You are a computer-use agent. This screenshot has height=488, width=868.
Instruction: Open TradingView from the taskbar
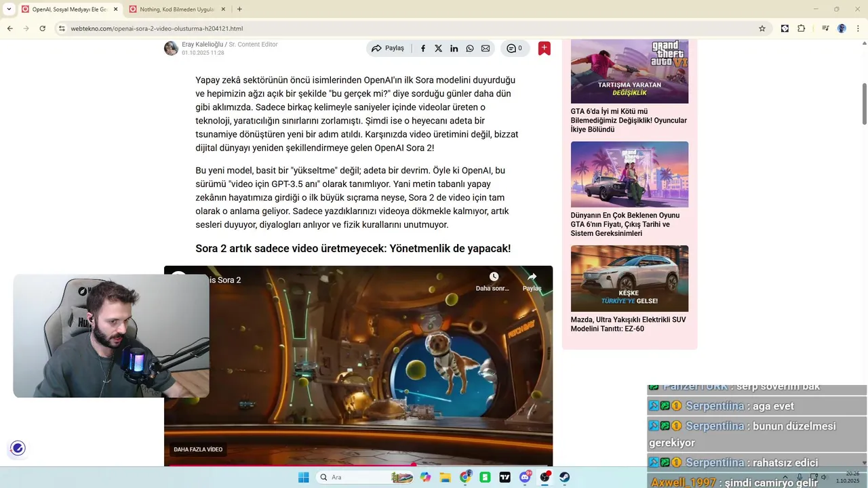click(505, 477)
